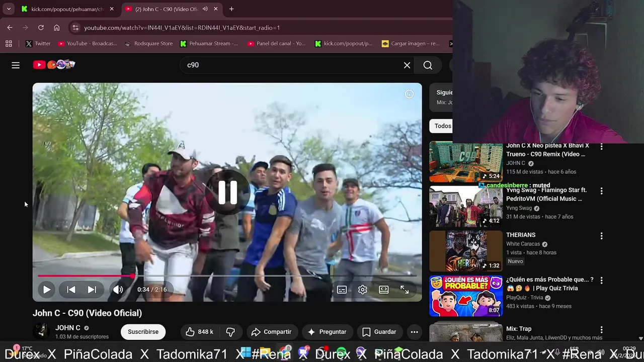Select the 115 M de vistas text
The width and height of the screenshot is (644, 362).
click(x=524, y=172)
